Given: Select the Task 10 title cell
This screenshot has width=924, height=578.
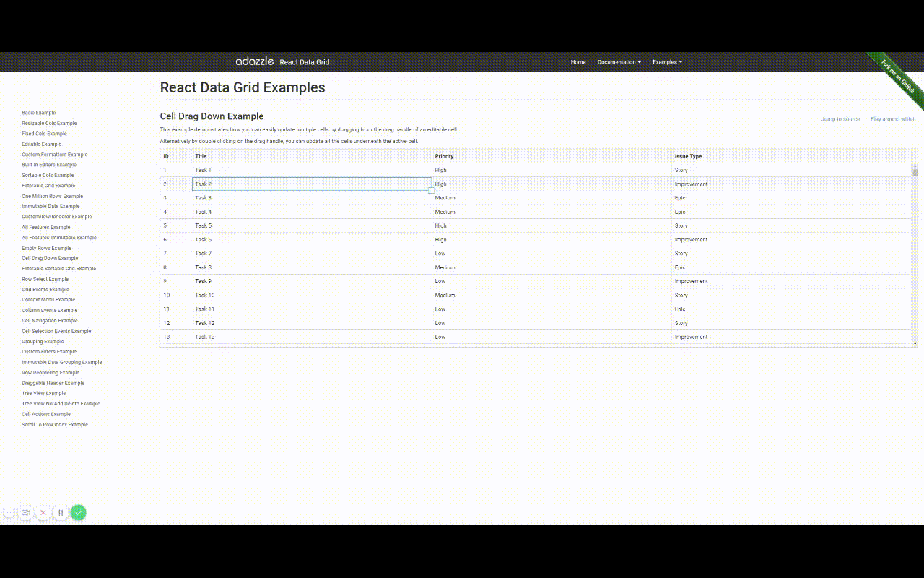Looking at the screenshot, I should click(312, 295).
